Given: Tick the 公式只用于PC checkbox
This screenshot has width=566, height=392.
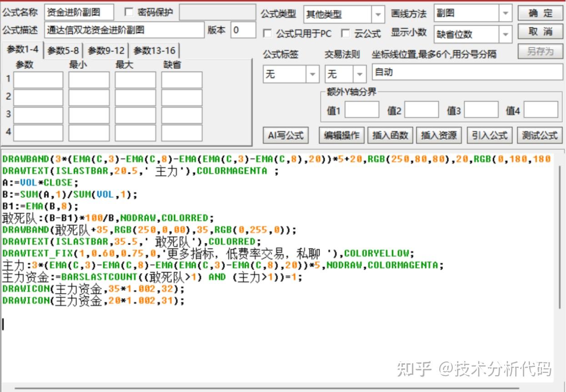Looking at the screenshot, I should 268,34.
